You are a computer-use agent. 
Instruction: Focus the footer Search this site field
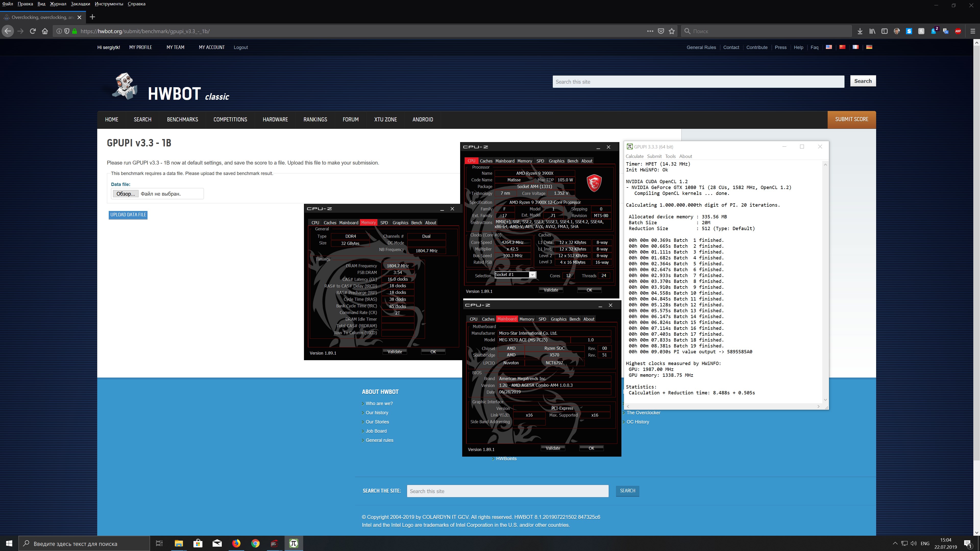tap(508, 491)
